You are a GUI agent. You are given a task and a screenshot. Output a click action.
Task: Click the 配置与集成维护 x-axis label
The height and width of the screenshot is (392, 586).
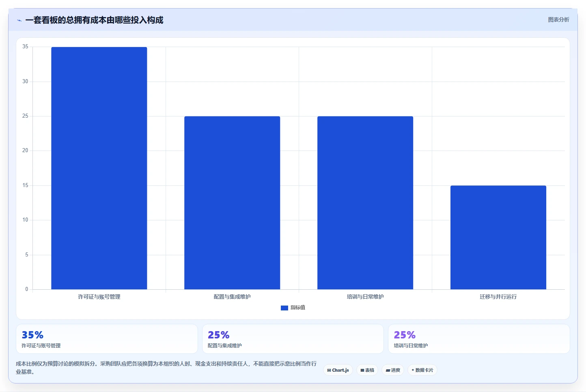(232, 297)
